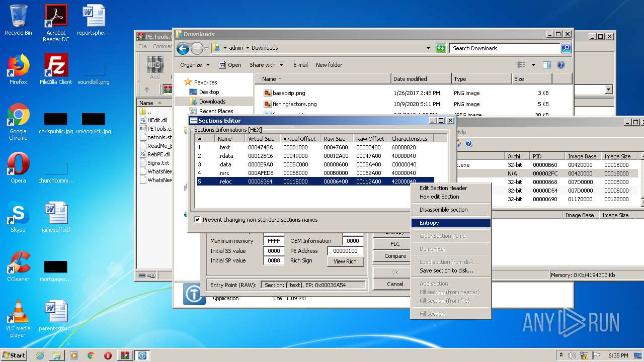Select Desktop under Favorites
Screen dimensions: 644x362
[x=209, y=92]
